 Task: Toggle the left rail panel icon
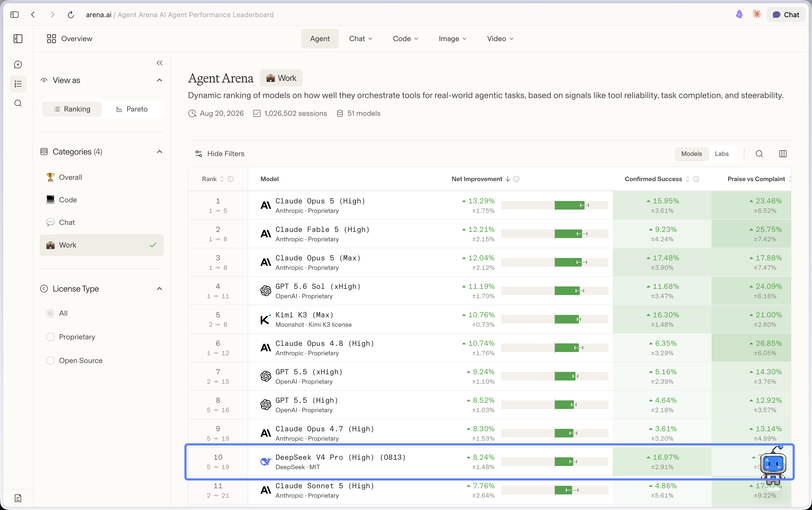pyautogui.click(x=18, y=39)
